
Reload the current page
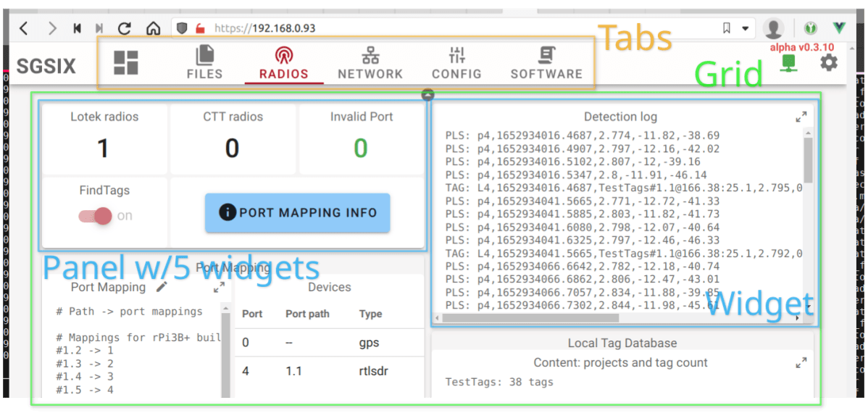coord(125,28)
